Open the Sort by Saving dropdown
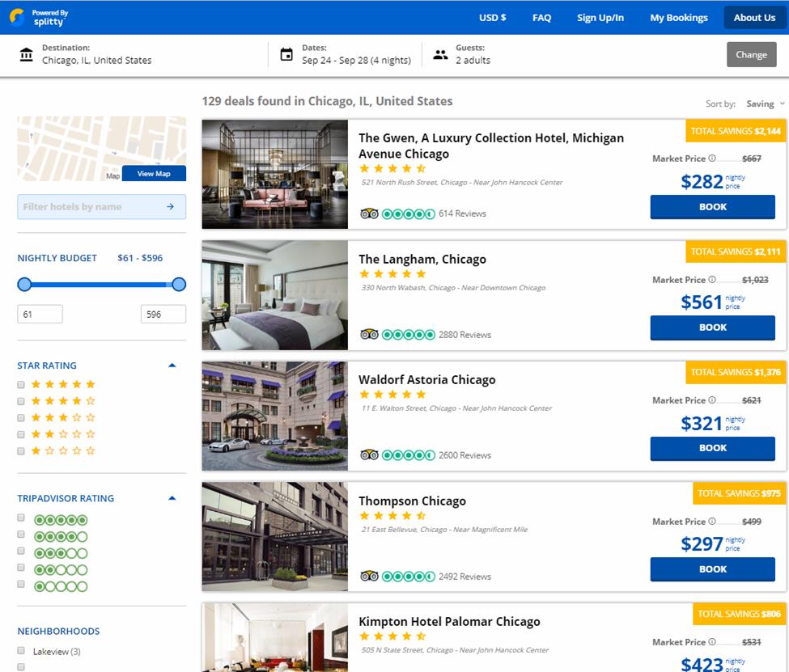 [765, 104]
